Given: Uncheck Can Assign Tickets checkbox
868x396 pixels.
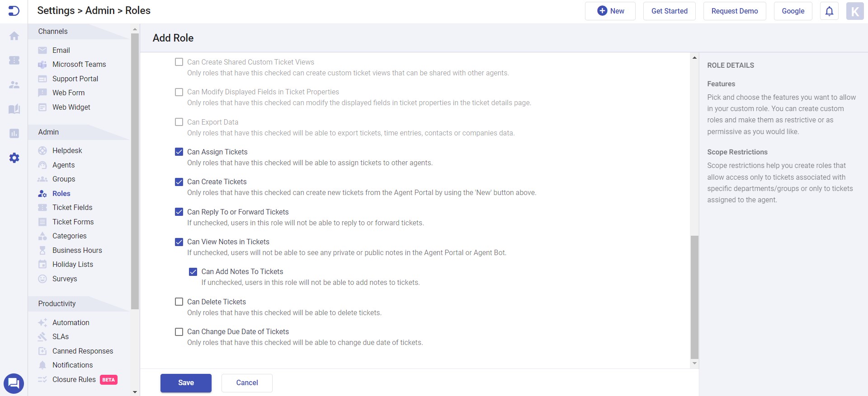Looking at the screenshot, I should click(x=179, y=152).
